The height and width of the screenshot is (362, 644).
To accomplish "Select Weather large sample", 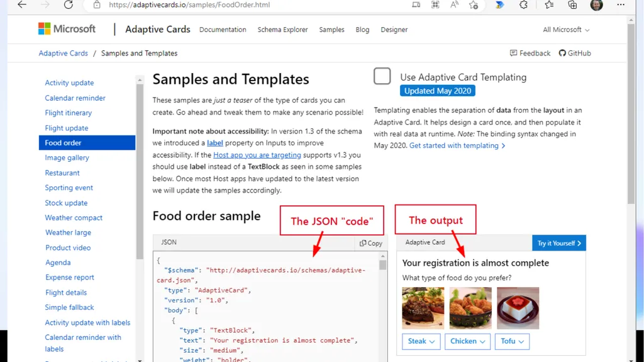I will pyautogui.click(x=68, y=232).
